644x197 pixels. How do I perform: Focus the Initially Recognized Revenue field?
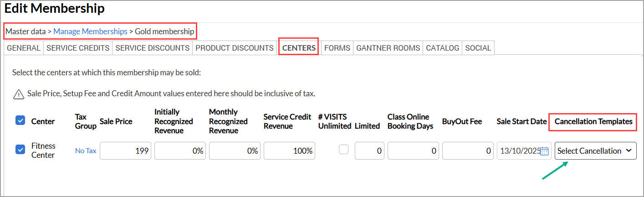pos(180,151)
